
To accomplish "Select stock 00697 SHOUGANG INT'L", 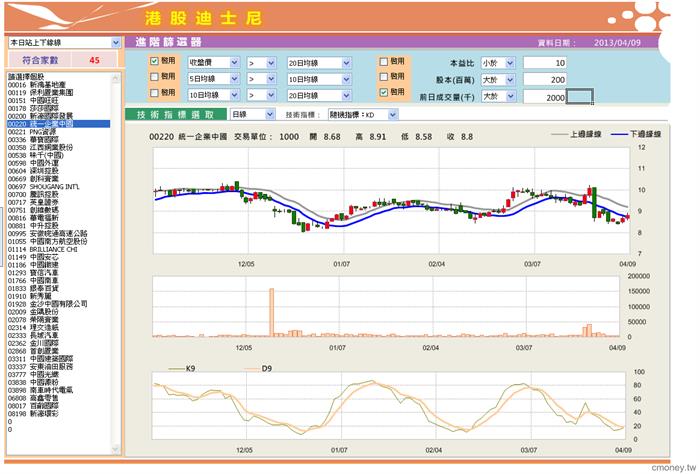I will (58, 187).
